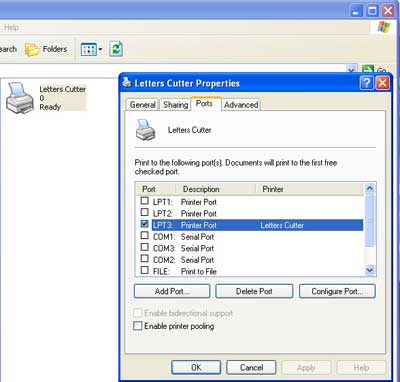This screenshot has height=382, width=400.
Task: Select the COM2 'Serial Port' description
Action: pyautogui.click(x=197, y=260)
